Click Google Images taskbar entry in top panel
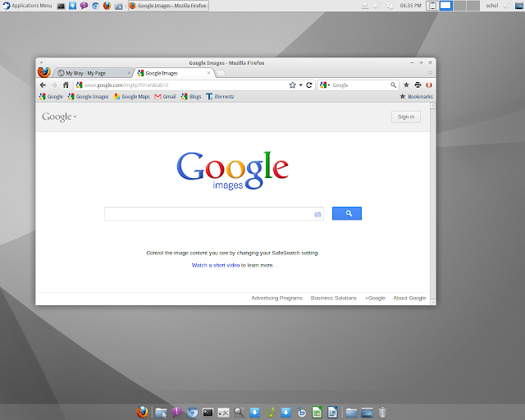The width and height of the screenshot is (525, 420). click(168, 6)
